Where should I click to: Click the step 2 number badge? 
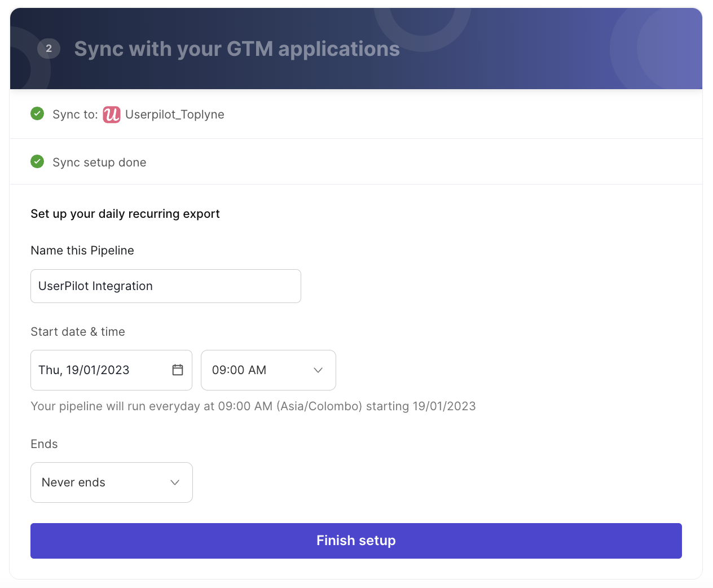49,49
